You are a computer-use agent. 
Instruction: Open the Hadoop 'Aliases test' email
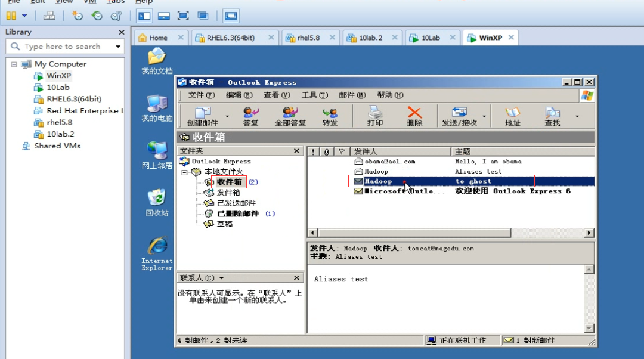(x=451, y=171)
